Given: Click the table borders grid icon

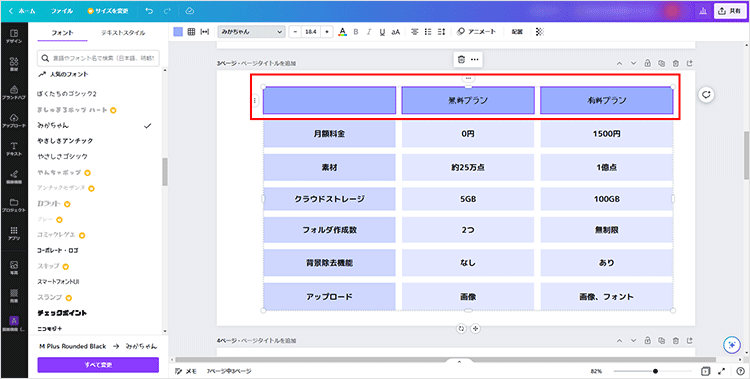Looking at the screenshot, I should [191, 32].
